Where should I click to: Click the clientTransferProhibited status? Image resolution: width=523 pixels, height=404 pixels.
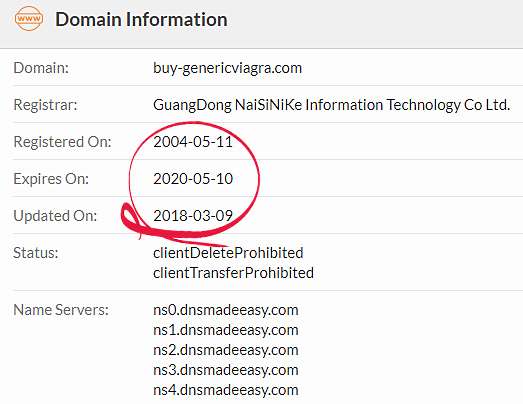(x=233, y=273)
